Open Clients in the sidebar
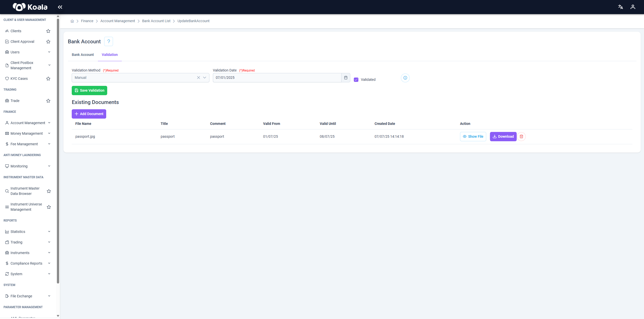 [16, 31]
